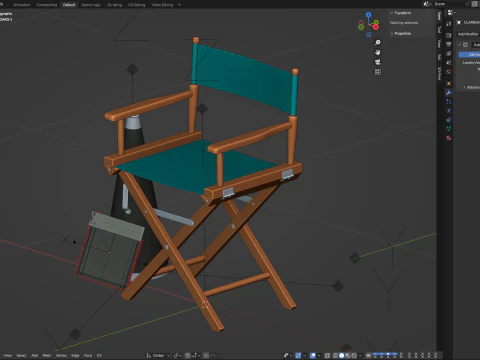480x360 pixels.
Task: Open the Physics properties tab icon
Action: (449, 110)
